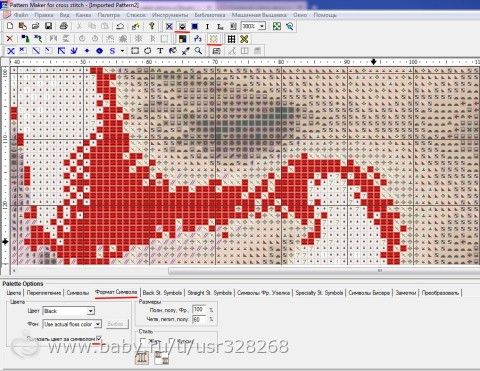Enable the bold style checkbox
480x371 pixels.
[x=143, y=341]
